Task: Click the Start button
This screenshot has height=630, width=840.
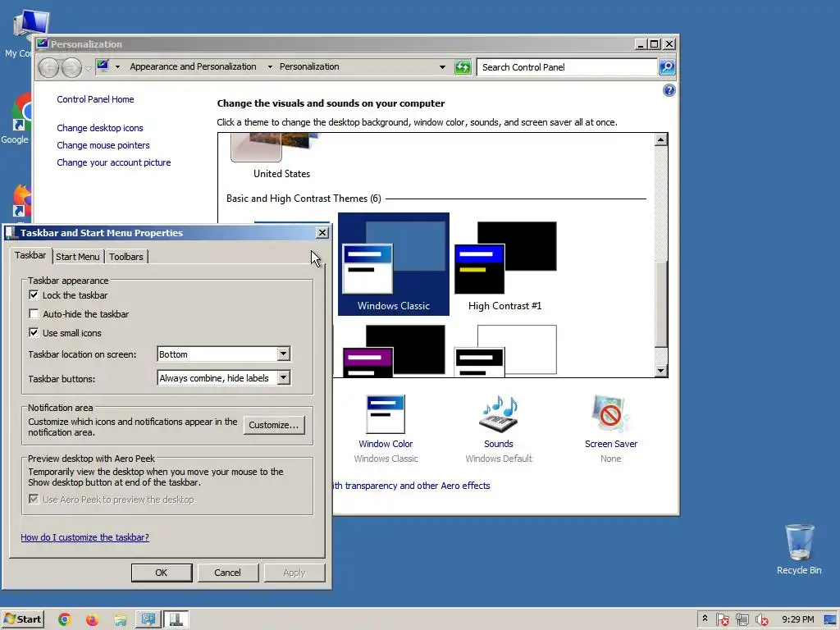Action: tap(22, 619)
